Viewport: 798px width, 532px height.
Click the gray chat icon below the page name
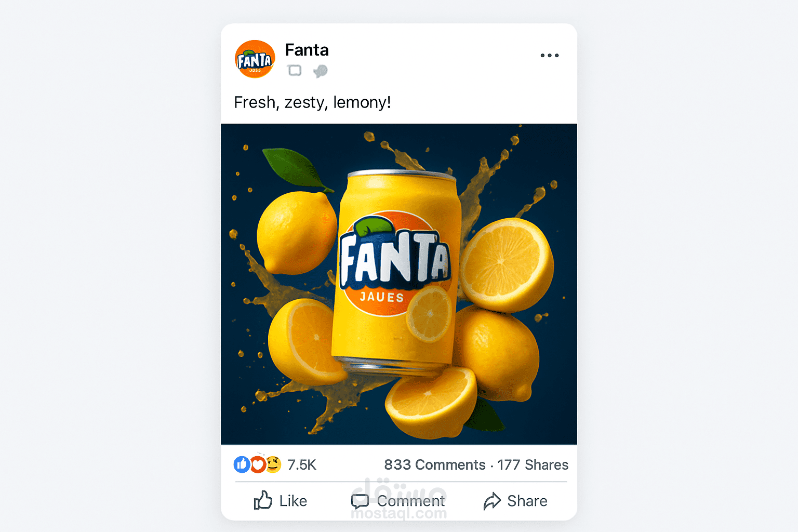[320, 71]
